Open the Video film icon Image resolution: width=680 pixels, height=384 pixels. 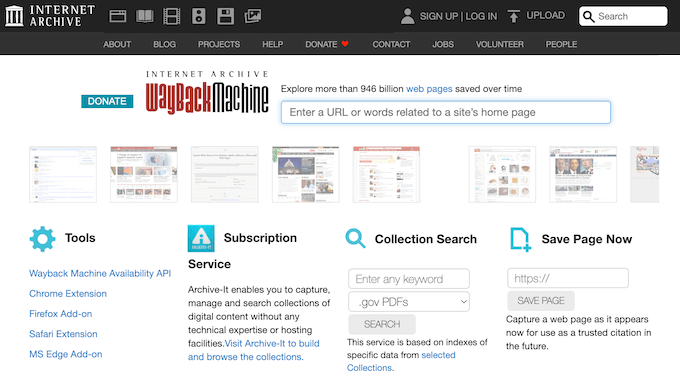pyautogui.click(x=171, y=16)
